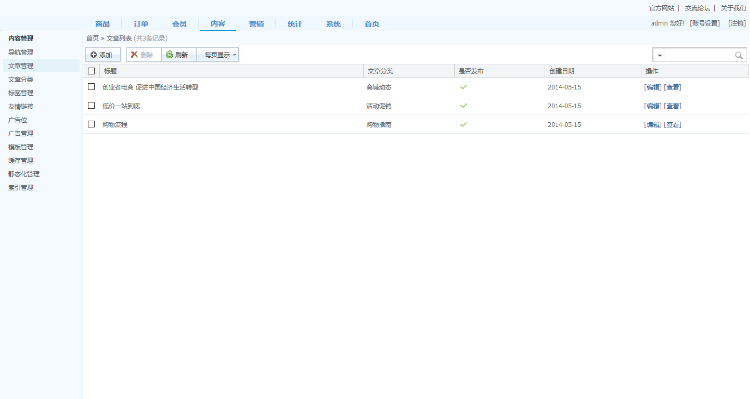Select the 内容 tab

(x=218, y=24)
